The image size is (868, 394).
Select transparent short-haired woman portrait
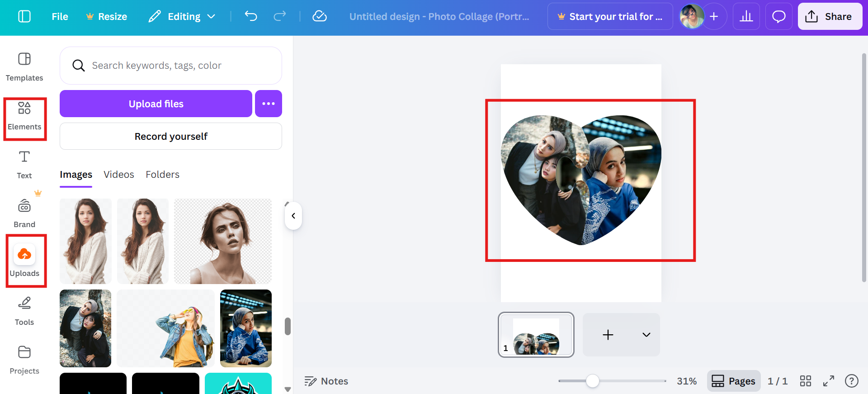pos(223,241)
